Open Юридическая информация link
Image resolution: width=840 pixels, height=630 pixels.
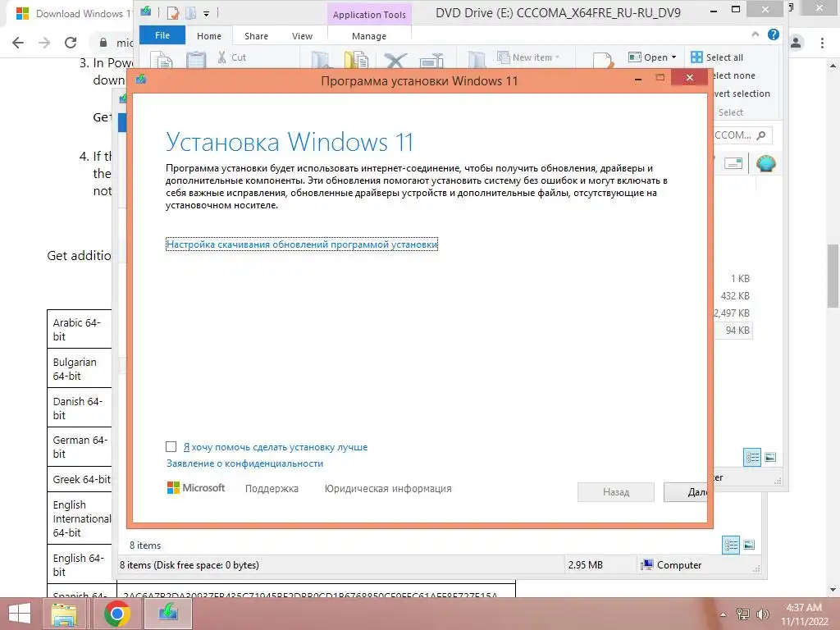tap(388, 489)
